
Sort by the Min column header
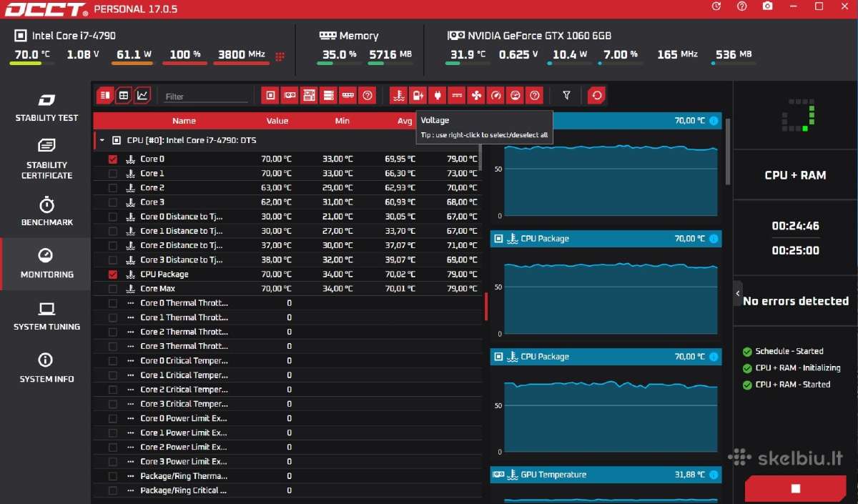coord(342,121)
